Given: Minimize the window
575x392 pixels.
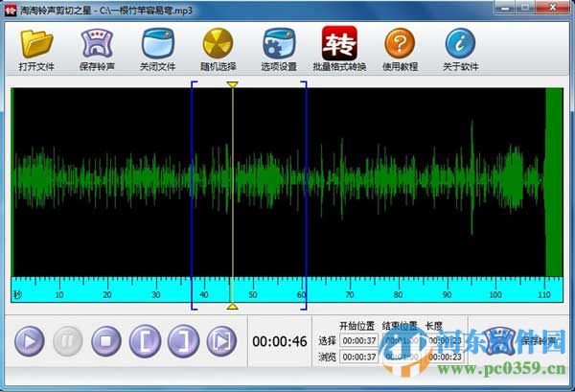Looking at the screenshot, I should coord(505,8).
